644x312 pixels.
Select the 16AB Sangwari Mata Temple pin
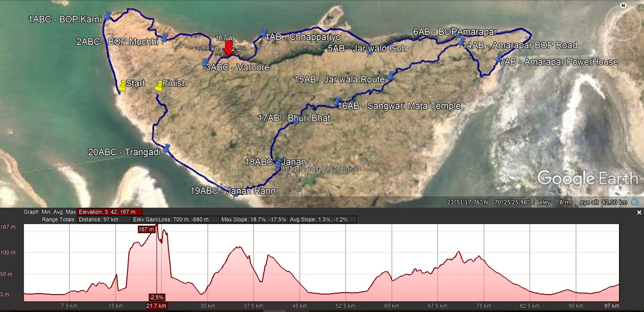coord(336,101)
